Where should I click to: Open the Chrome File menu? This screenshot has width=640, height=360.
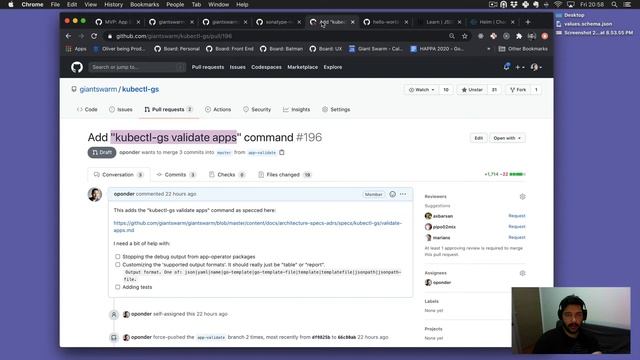point(55,4)
